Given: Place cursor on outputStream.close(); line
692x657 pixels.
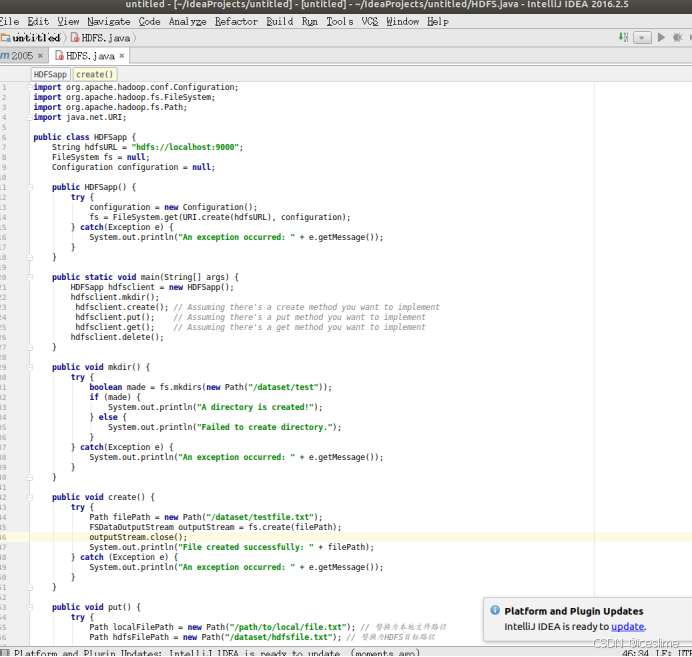Looking at the screenshot, I should point(138,537).
